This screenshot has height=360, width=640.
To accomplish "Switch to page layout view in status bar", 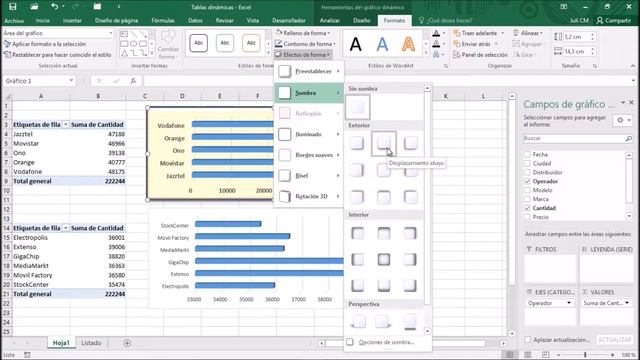I will [x=527, y=355].
